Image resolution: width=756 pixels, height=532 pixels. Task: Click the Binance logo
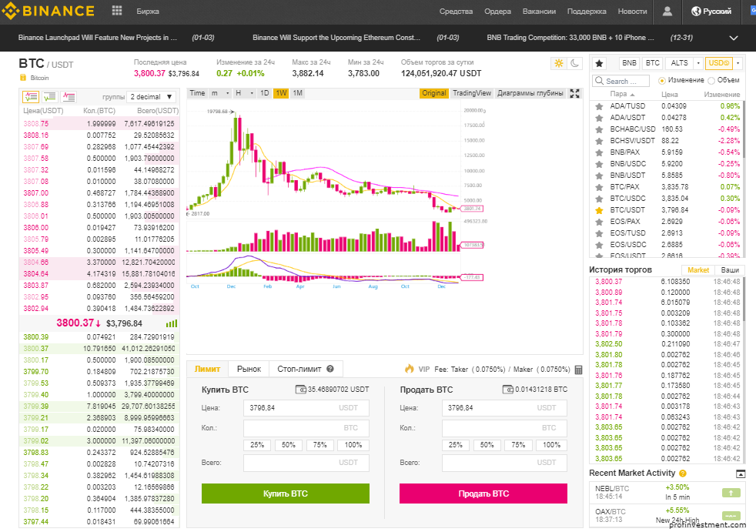49,11
